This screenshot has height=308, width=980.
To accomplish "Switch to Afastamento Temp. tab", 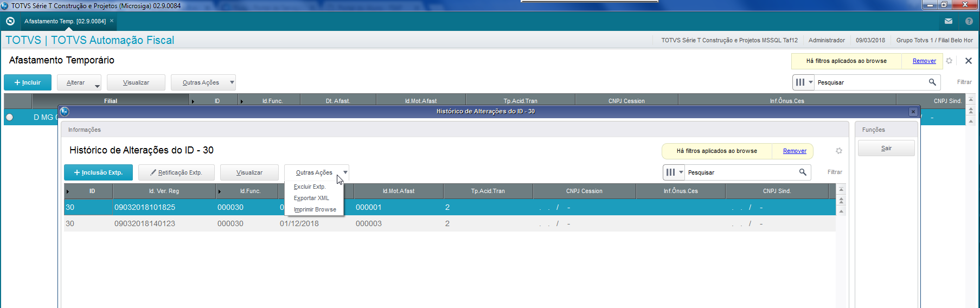I will 65,21.
